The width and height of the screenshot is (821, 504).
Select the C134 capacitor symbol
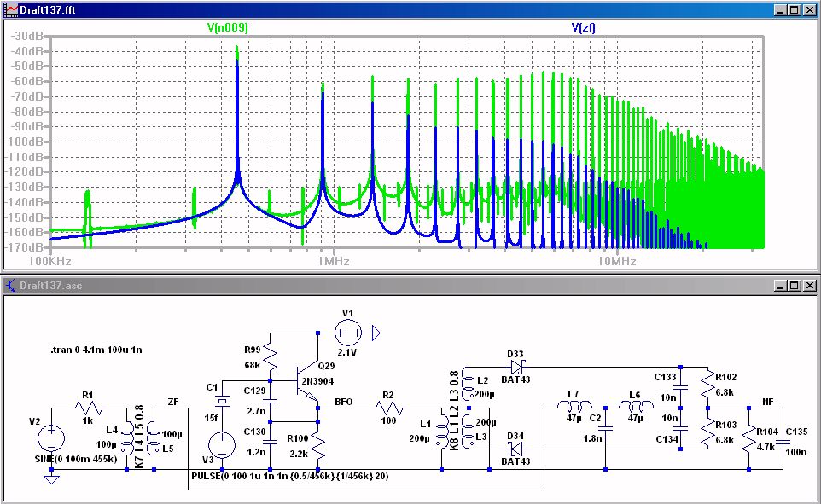tap(680, 428)
